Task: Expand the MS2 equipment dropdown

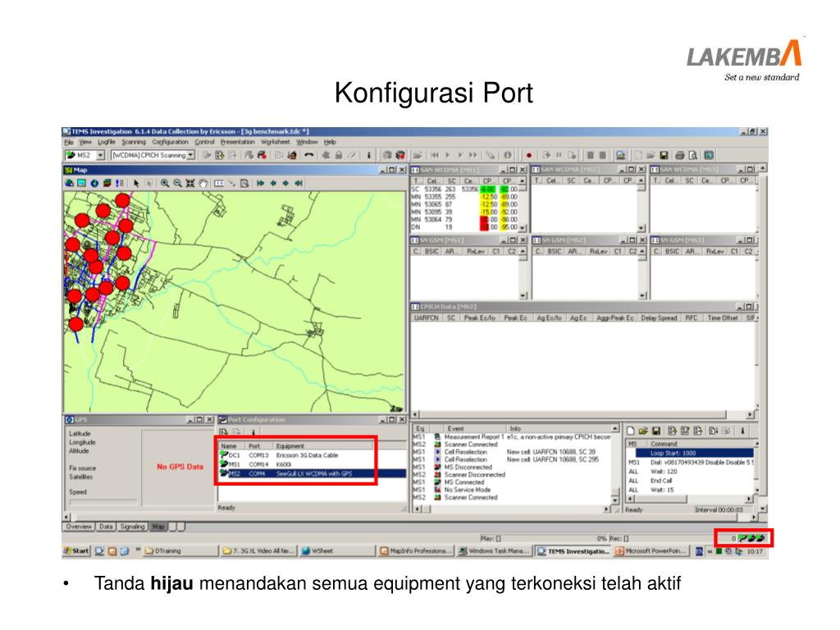Action: tap(100, 155)
